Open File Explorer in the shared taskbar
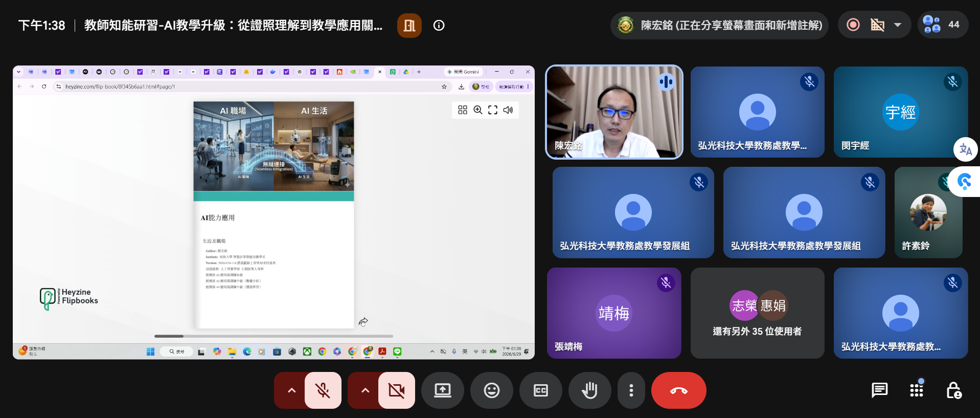Viewport: 980px width, 418px height. [232, 351]
